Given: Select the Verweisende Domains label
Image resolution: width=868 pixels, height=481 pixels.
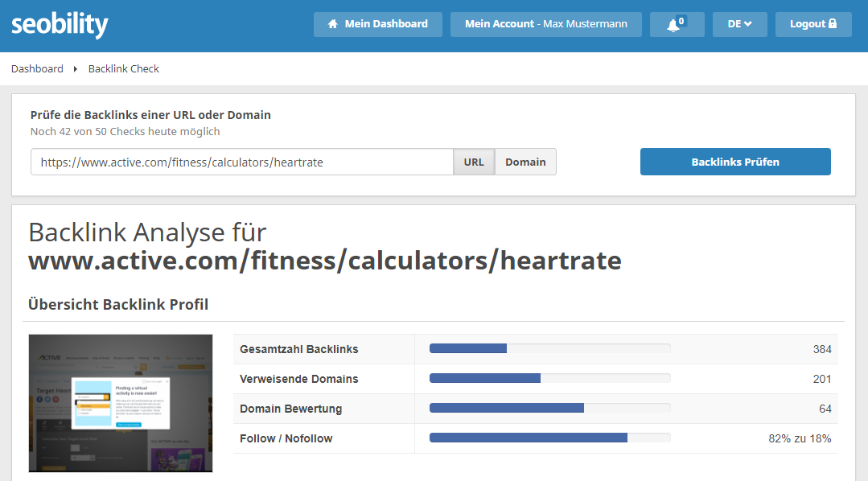Looking at the screenshot, I should pyautogui.click(x=299, y=379).
